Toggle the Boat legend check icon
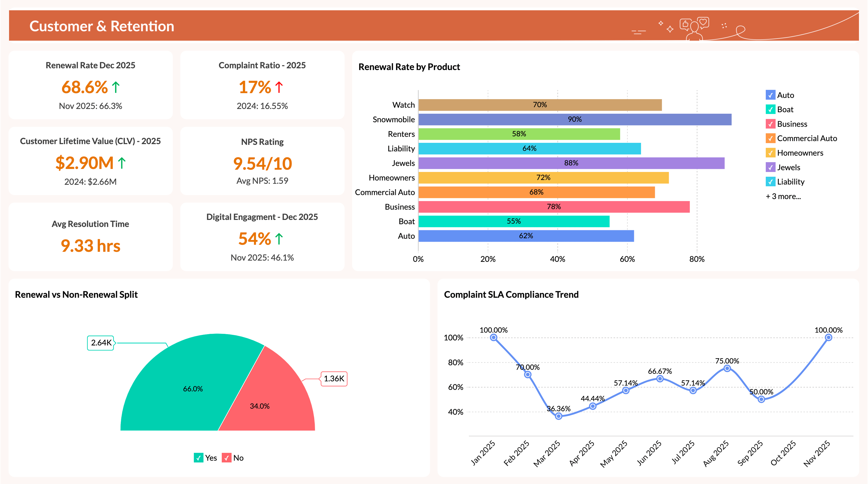 pos(770,109)
